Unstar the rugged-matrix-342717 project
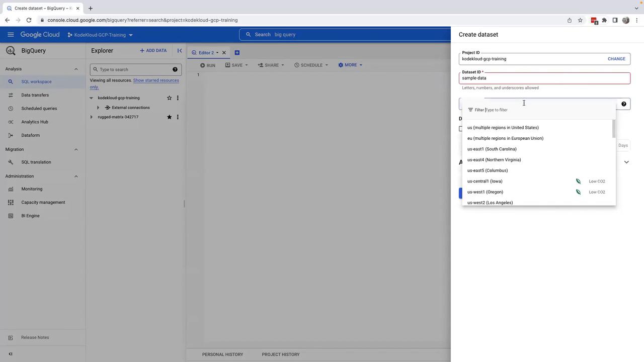 169,117
